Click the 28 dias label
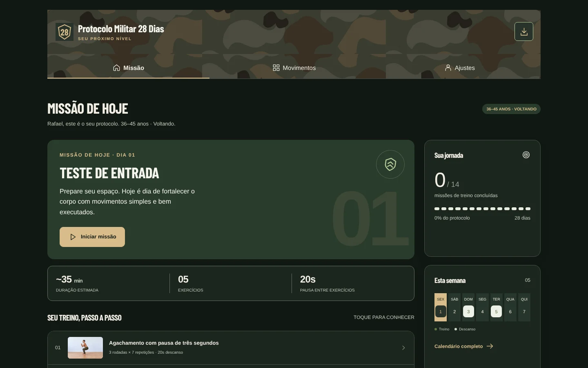Image resolution: width=588 pixels, height=368 pixels. pos(522,218)
